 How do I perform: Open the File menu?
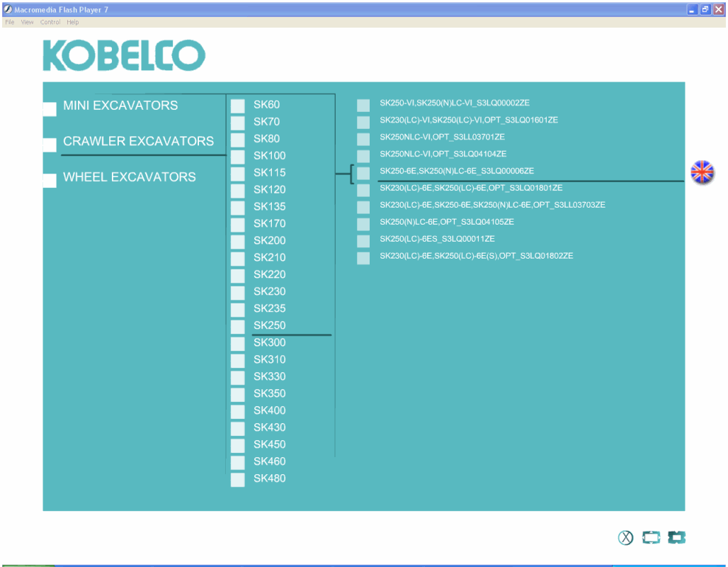[10, 22]
